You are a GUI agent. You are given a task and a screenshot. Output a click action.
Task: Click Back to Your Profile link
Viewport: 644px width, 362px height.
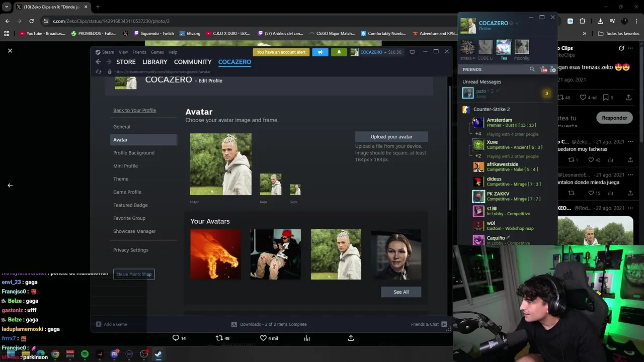tap(134, 110)
